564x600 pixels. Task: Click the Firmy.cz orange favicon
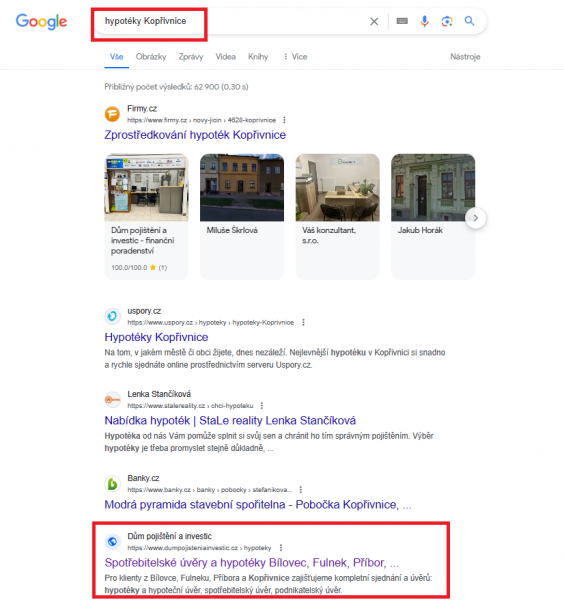point(112,114)
